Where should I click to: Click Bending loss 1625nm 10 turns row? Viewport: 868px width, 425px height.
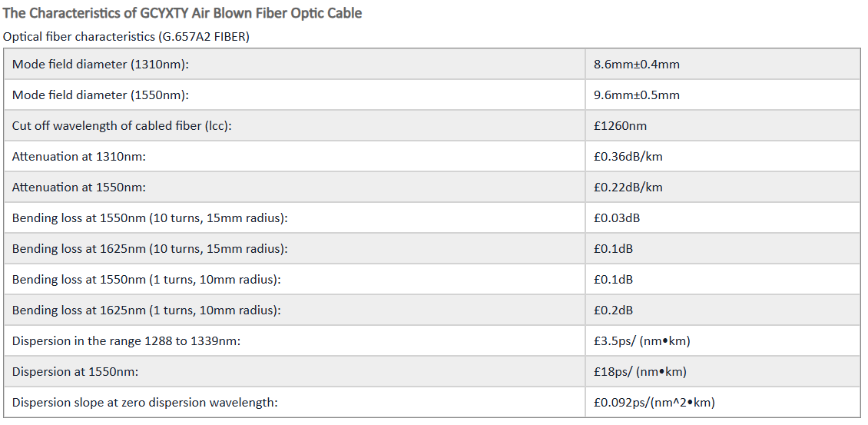pyautogui.click(x=432, y=249)
